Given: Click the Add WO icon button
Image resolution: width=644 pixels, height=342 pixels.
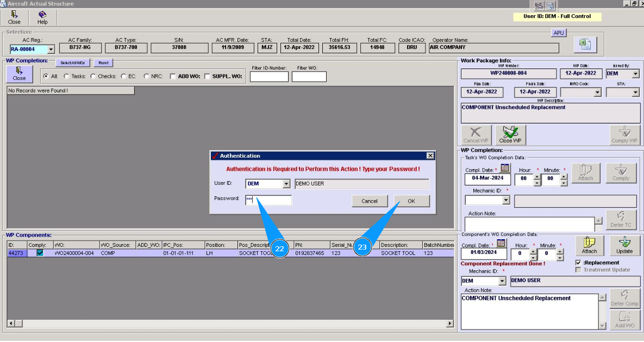Looking at the screenshot, I should click(624, 320).
